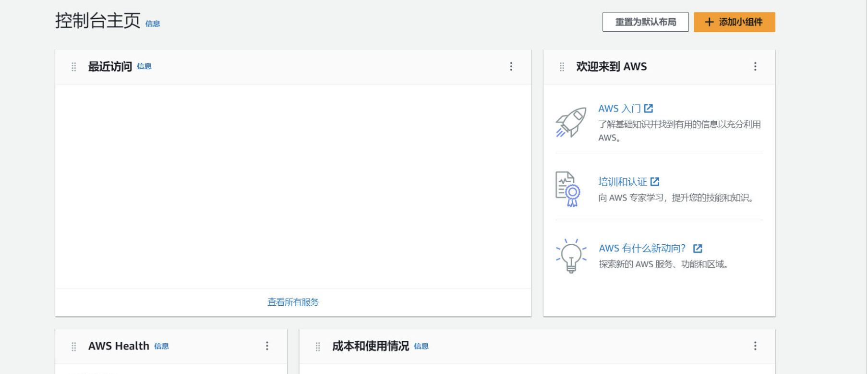Image resolution: width=868 pixels, height=374 pixels.
Task: Grab drag handle of AWS Health widget
Action: click(x=73, y=347)
